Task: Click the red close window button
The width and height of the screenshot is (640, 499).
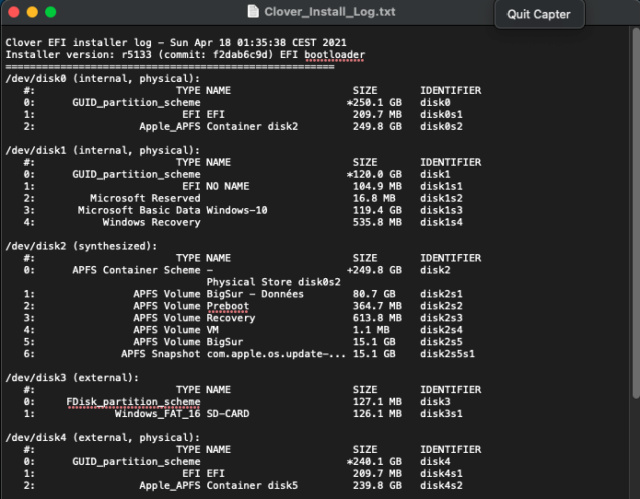Action: point(14,12)
